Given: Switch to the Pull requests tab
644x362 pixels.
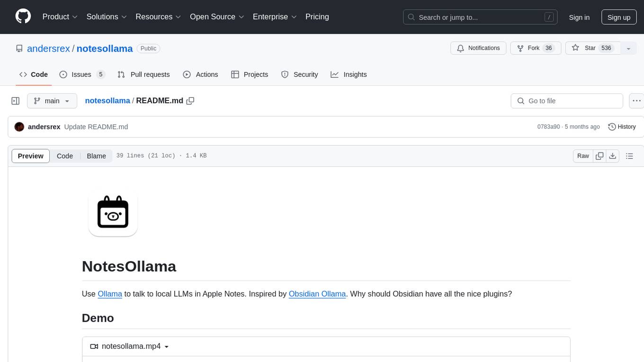Looking at the screenshot, I should [143, 74].
